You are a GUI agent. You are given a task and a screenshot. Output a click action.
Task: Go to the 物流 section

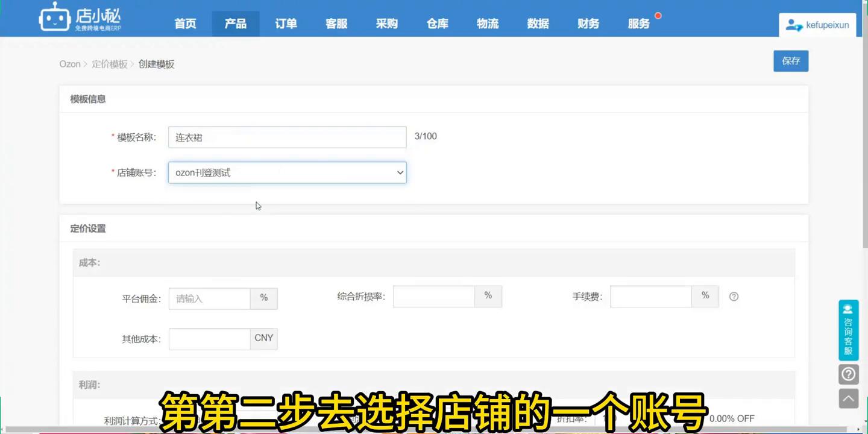pyautogui.click(x=487, y=24)
